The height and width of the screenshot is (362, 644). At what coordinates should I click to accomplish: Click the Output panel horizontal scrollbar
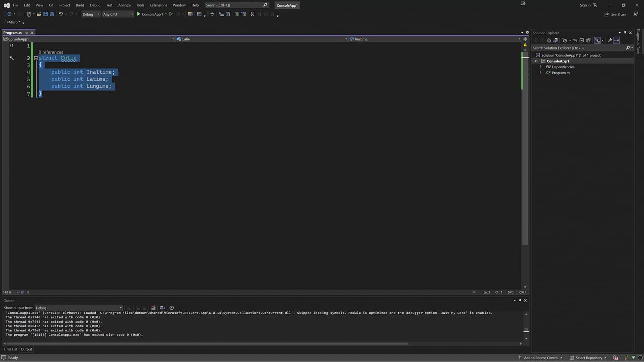(206, 344)
